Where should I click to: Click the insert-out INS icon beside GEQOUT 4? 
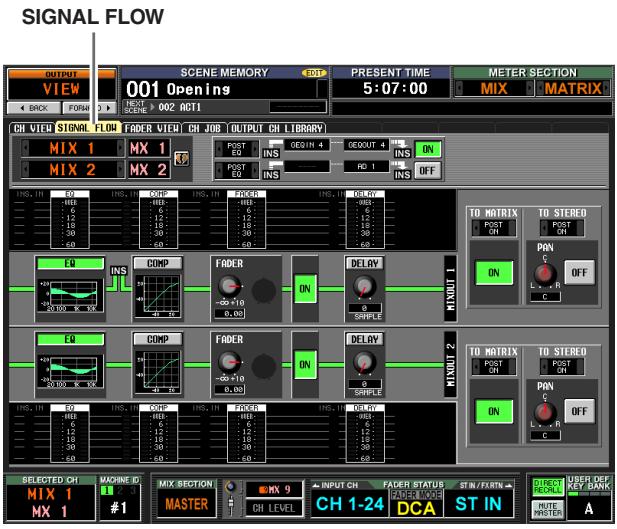click(x=402, y=150)
